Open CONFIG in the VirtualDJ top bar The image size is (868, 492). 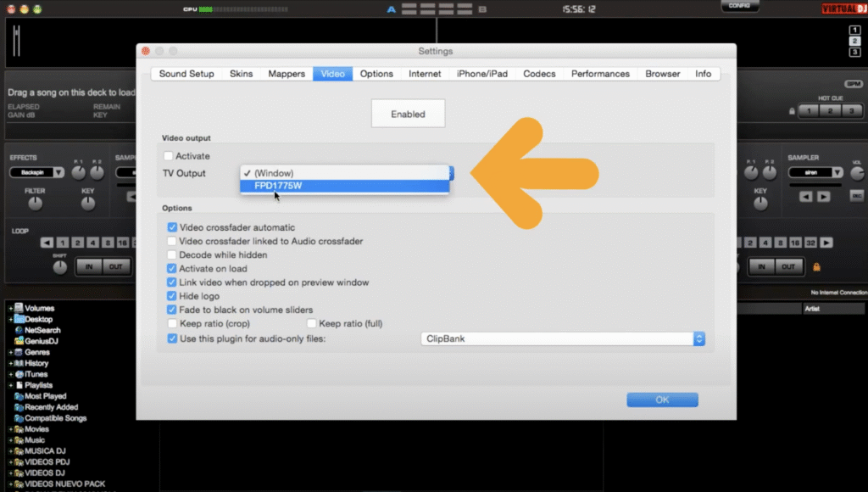tap(739, 6)
